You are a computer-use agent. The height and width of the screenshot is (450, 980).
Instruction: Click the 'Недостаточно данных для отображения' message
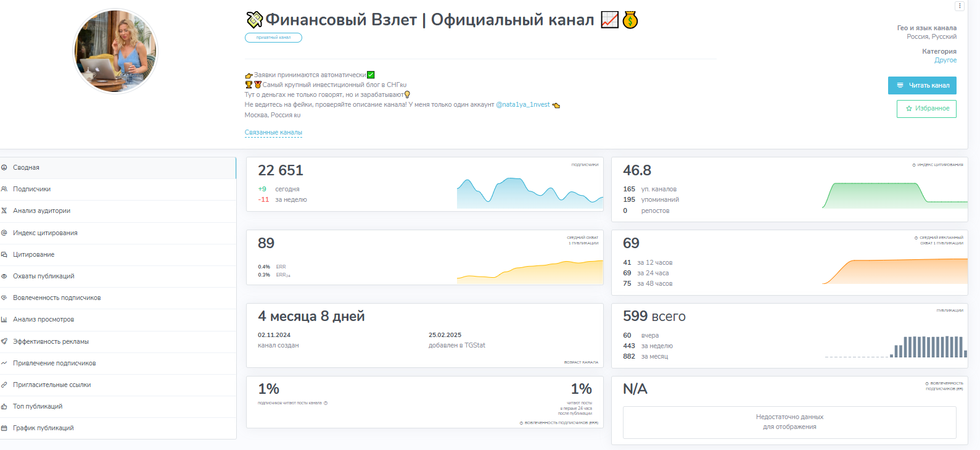[789, 422]
